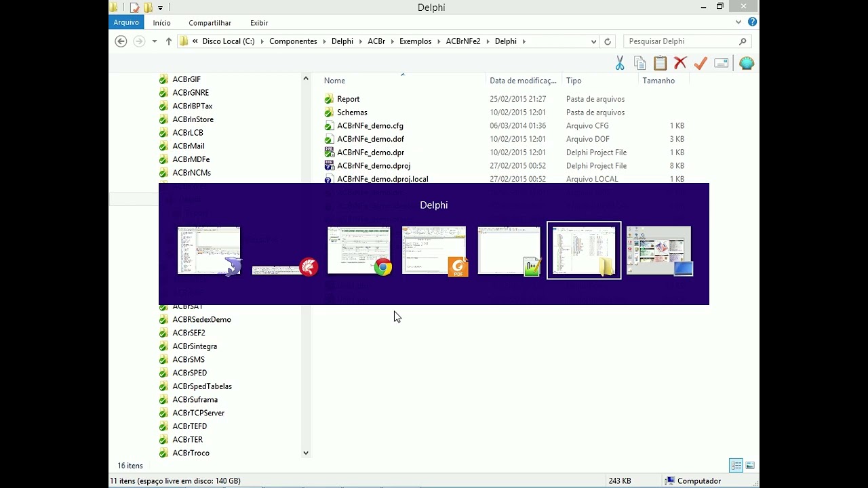Click the Copy toolbar icon
868x488 pixels.
coord(639,63)
